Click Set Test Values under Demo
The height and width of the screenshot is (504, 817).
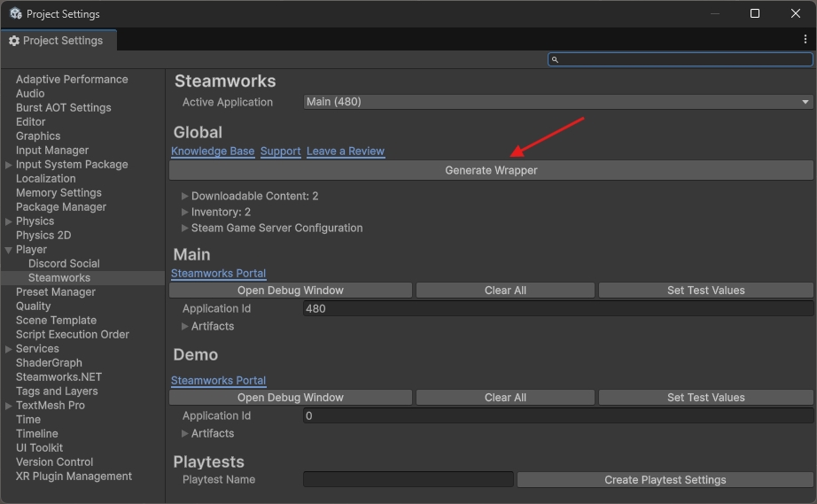point(705,398)
